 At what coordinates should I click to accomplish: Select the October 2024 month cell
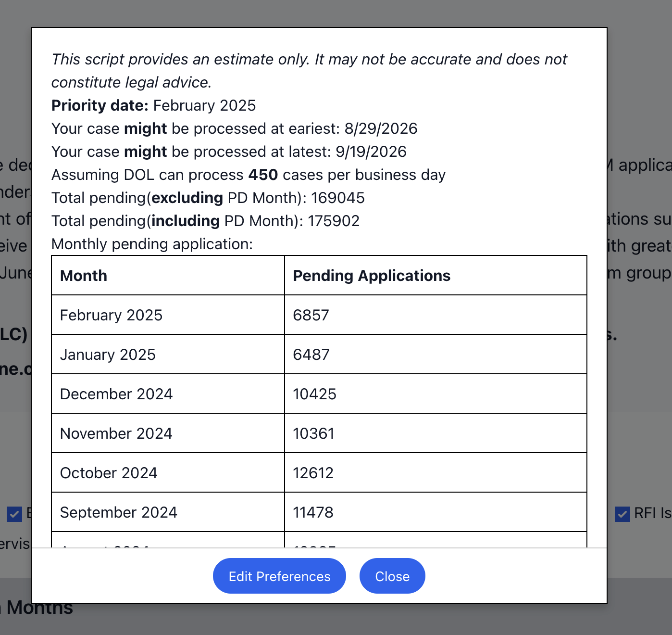click(109, 473)
